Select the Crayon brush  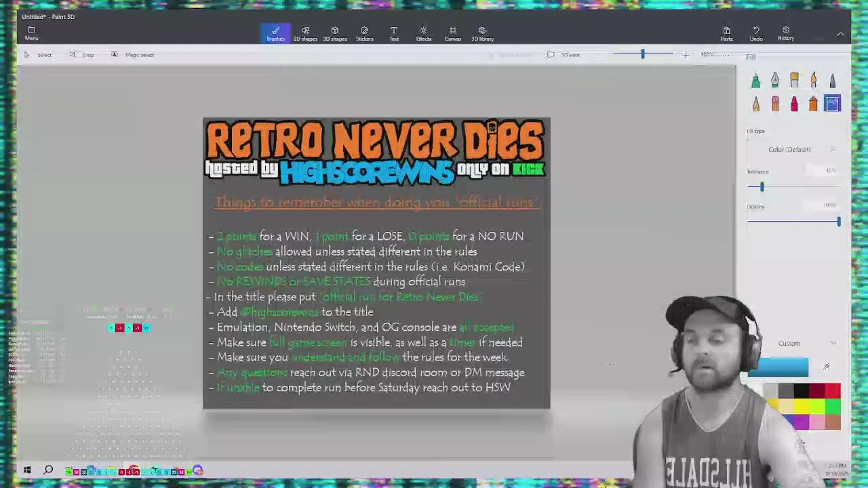794,103
